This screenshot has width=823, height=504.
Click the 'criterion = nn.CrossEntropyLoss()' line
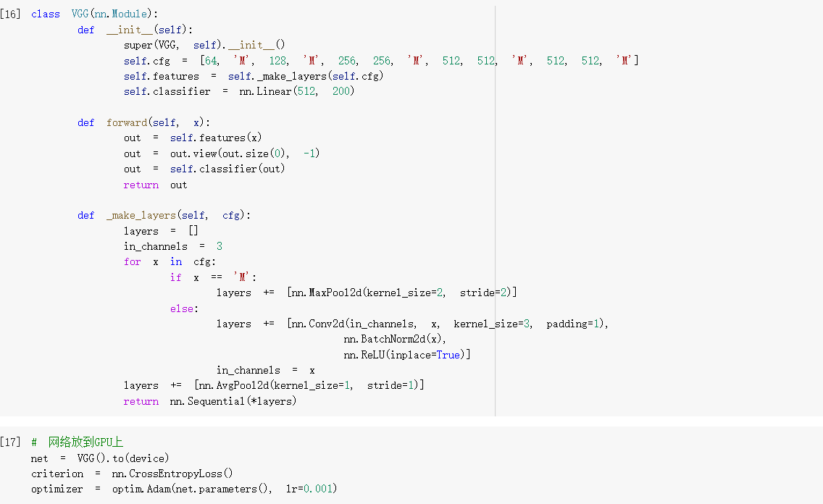click(132, 474)
